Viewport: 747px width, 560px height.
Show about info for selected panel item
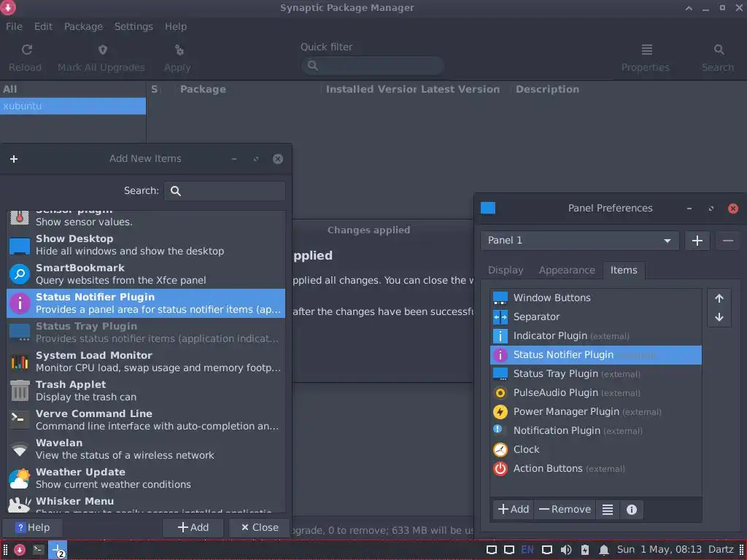(x=631, y=510)
